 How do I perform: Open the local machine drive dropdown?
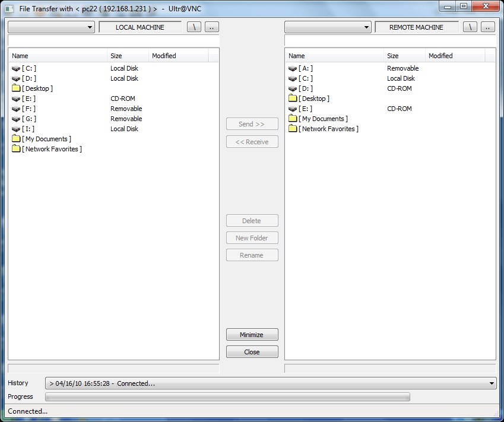point(90,27)
